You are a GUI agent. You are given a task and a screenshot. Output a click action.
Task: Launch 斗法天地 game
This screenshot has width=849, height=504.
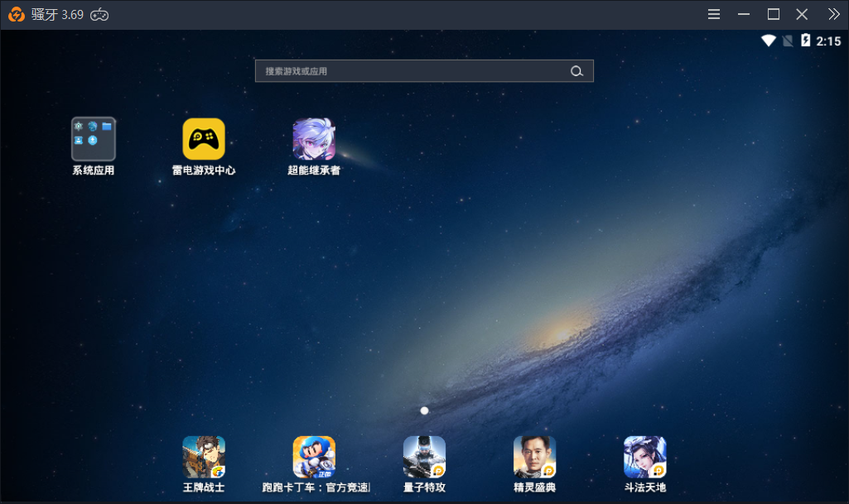point(644,457)
